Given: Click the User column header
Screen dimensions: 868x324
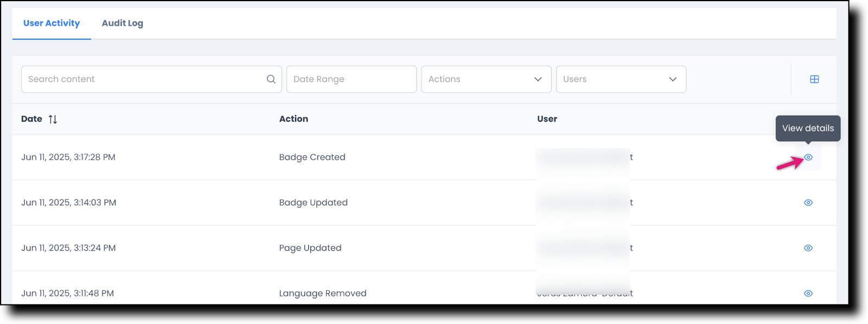Looking at the screenshot, I should [547, 119].
